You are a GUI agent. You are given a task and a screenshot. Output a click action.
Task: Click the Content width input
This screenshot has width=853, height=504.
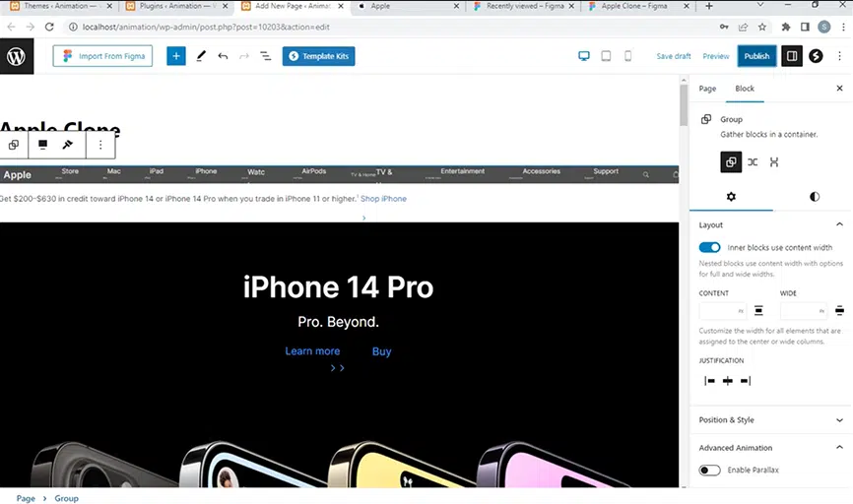click(722, 311)
